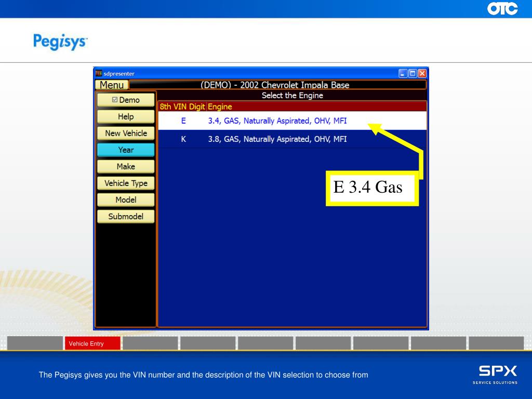
Task: Maximize the sdpresenter window
Action: pos(413,74)
